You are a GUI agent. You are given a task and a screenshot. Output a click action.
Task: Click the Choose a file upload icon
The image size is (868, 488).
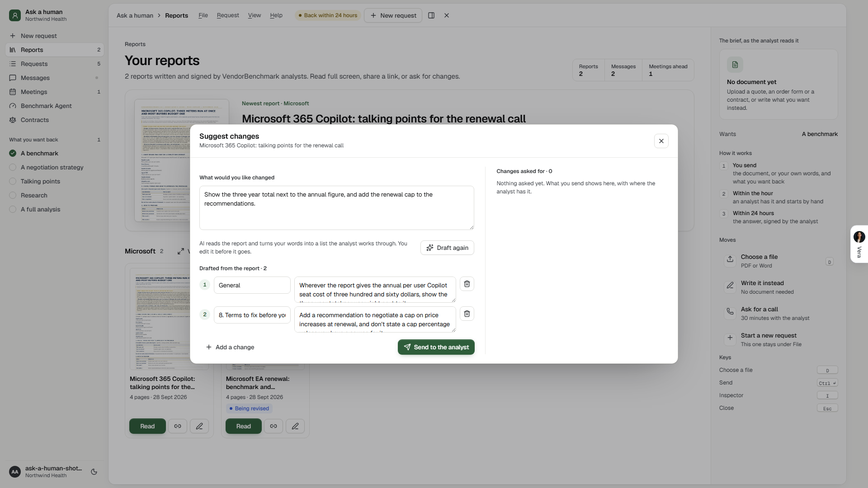730,259
